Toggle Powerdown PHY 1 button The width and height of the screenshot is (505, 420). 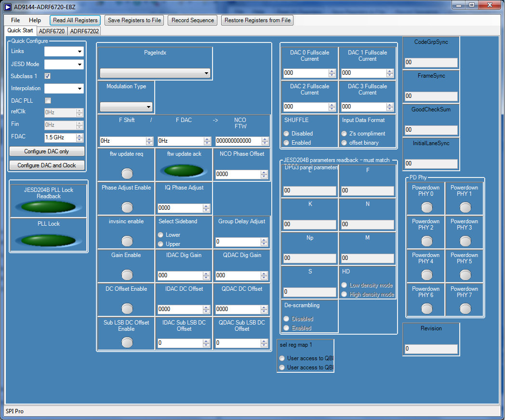click(x=465, y=207)
